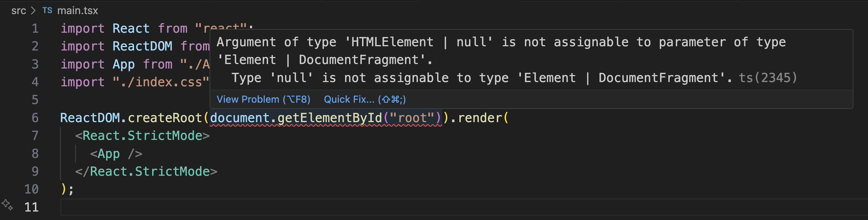Click the TS file icon in breadcrumb

[47, 10]
